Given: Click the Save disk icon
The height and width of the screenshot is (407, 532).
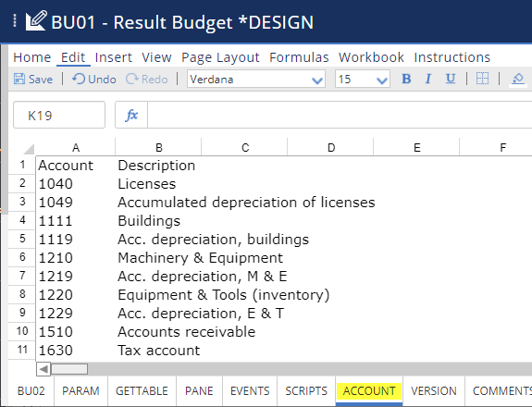Looking at the screenshot, I should (x=19, y=79).
